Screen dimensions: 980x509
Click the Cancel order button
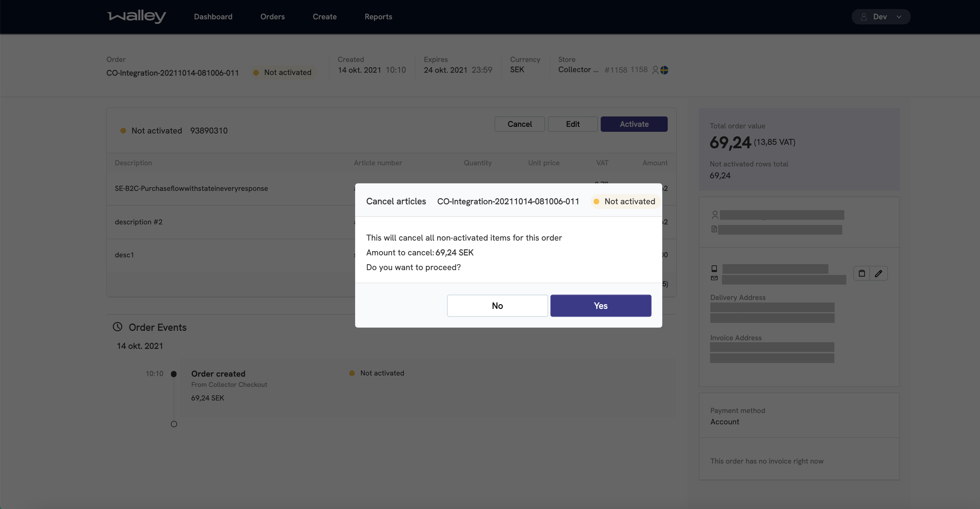(519, 124)
